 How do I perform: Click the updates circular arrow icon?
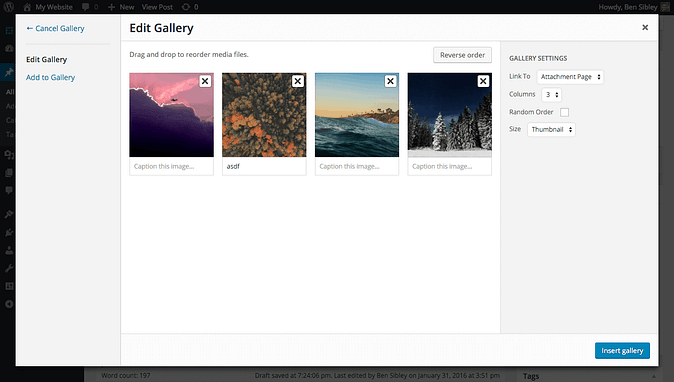pos(186,7)
